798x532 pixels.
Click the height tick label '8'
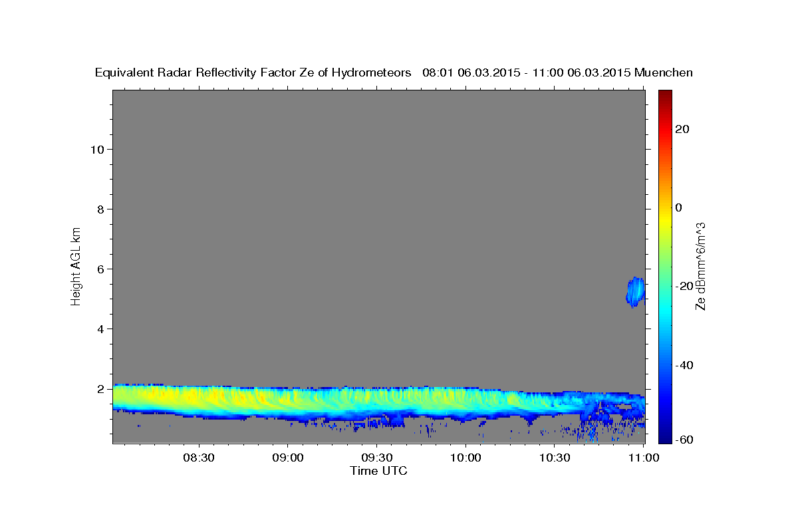[x=99, y=209]
